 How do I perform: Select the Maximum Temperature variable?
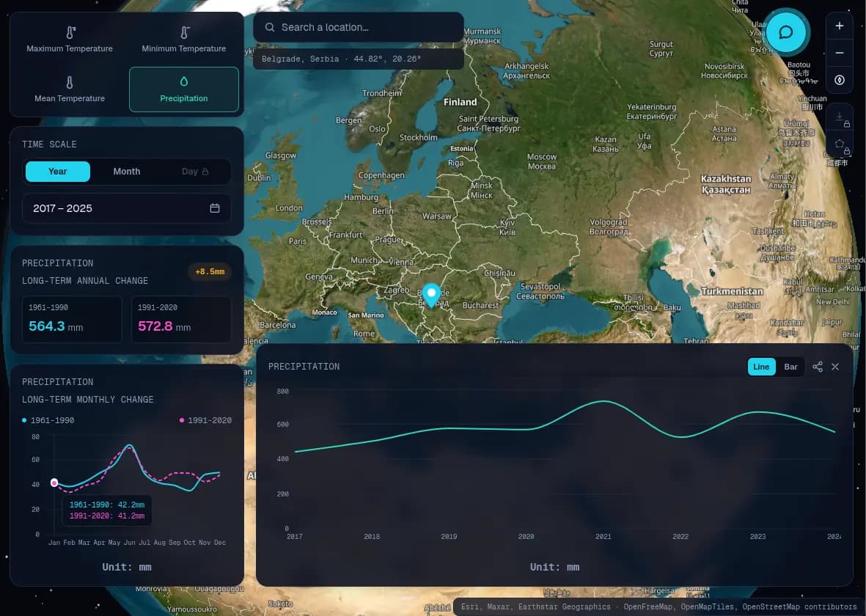point(70,40)
